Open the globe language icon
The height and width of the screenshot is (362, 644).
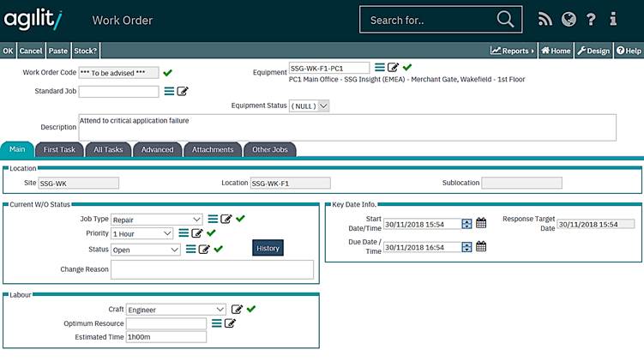pos(569,19)
